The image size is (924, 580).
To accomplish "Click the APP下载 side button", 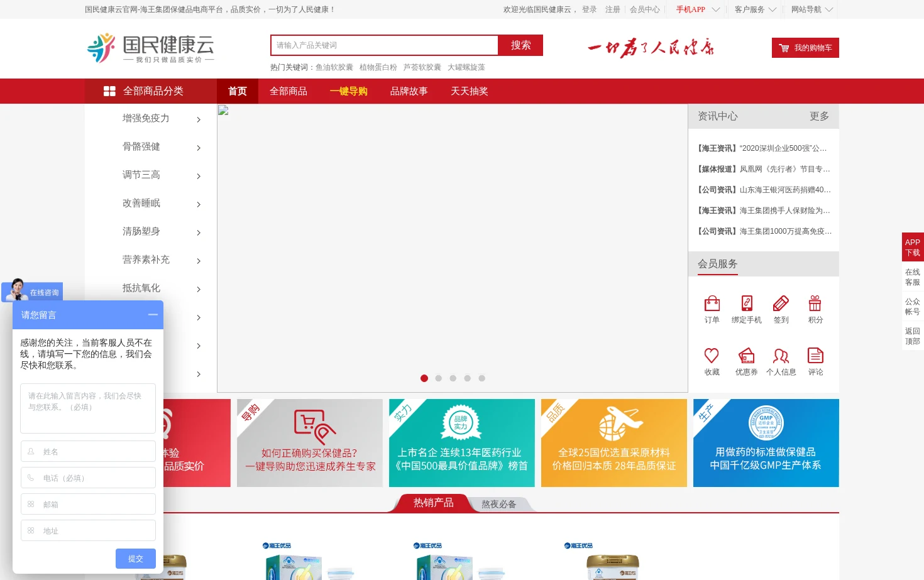I will 913,247.
